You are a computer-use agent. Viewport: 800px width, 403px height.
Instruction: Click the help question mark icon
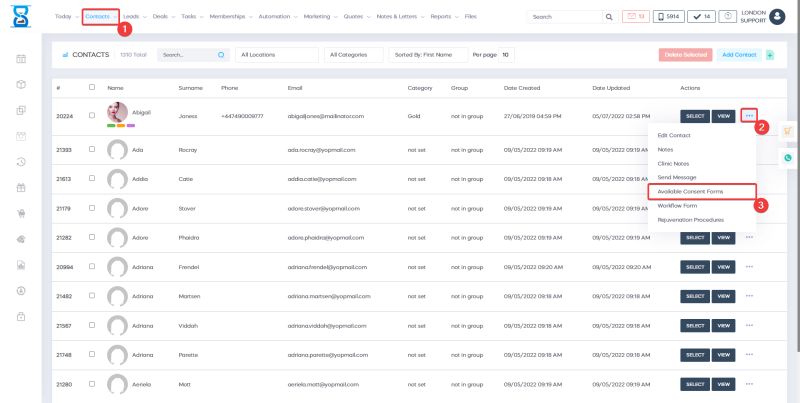pos(728,16)
